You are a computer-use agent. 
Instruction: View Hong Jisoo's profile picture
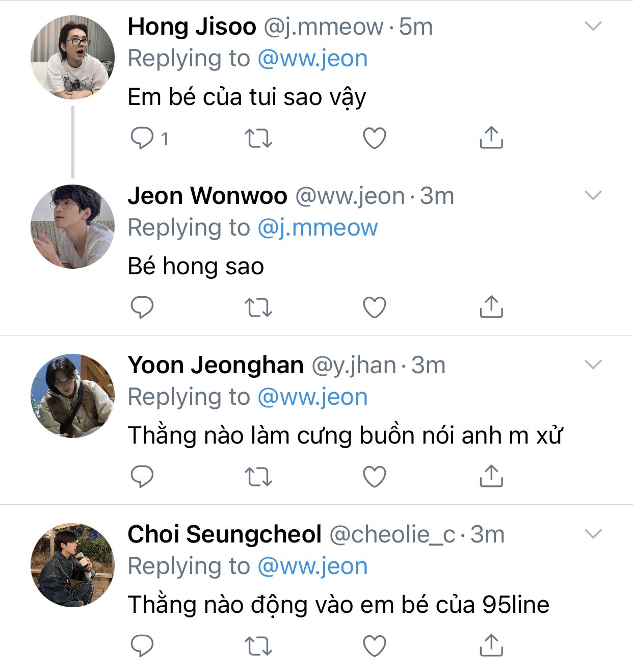(x=72, y=57)
